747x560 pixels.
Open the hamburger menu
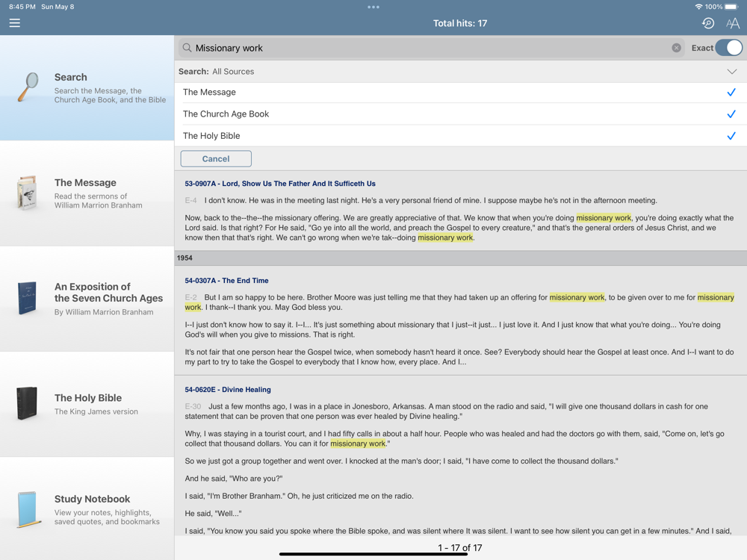(15, 23)
